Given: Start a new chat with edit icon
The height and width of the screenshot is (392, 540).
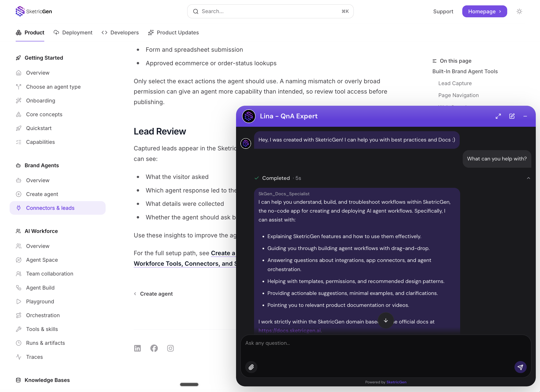Looking at the screenshot, I should click(x=512, y=116).
